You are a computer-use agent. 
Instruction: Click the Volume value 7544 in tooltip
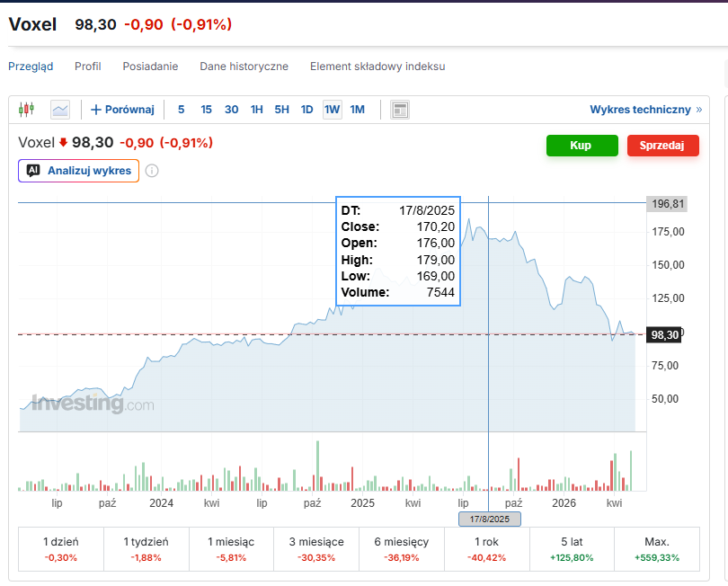pos(440,292)
